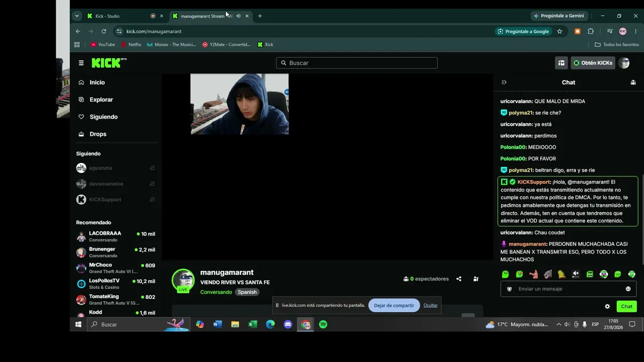Click the Spanish language tag
This screenshot has width=644, height=362.
click(x=247, y=292)
